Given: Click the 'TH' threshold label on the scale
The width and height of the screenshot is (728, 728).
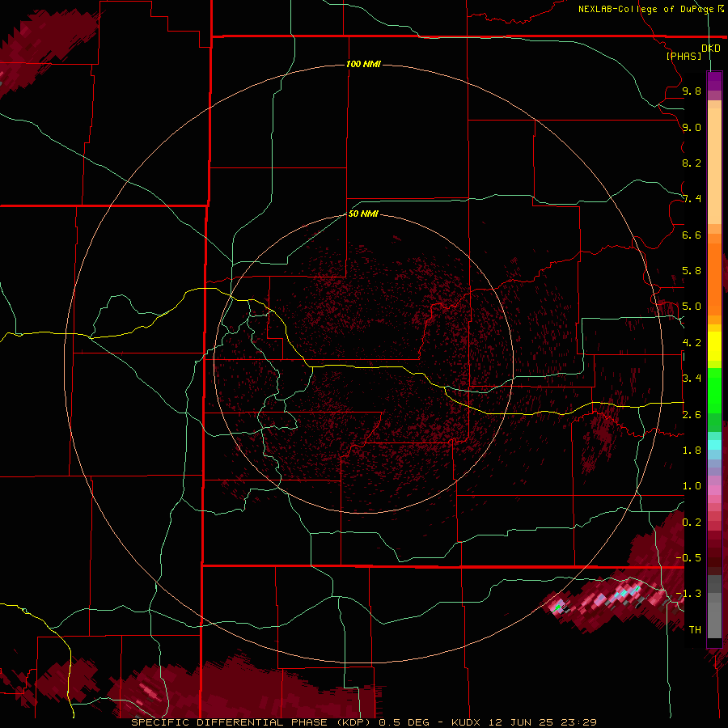Looking at the screenshot, I should pyautogui.click(x=695, y=630).
